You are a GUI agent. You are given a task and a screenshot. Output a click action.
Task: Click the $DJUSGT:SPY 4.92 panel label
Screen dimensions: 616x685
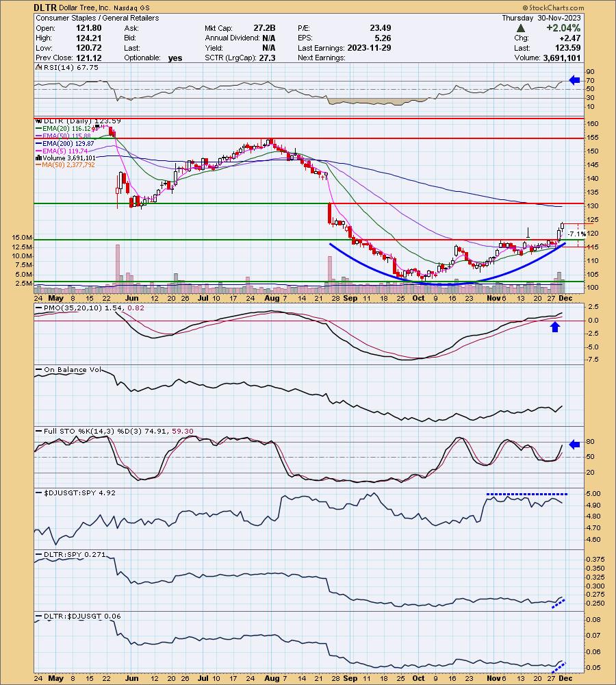[79, 493]
